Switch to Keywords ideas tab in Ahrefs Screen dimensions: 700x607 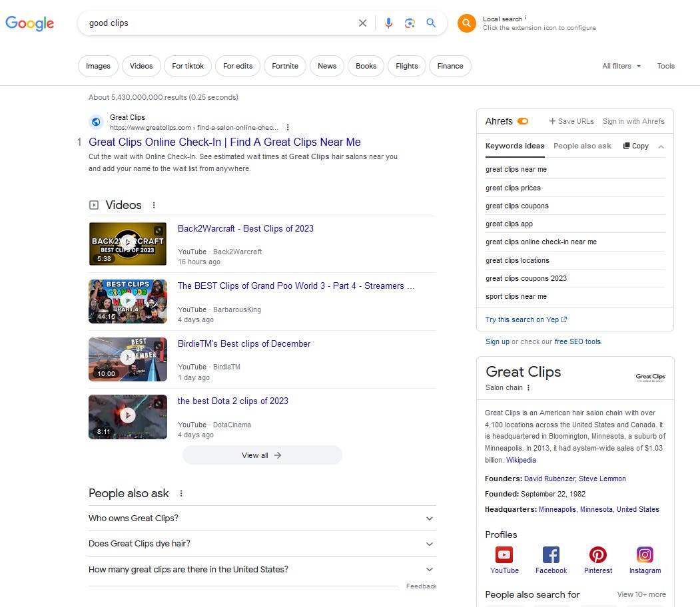[x=515, y=146]
